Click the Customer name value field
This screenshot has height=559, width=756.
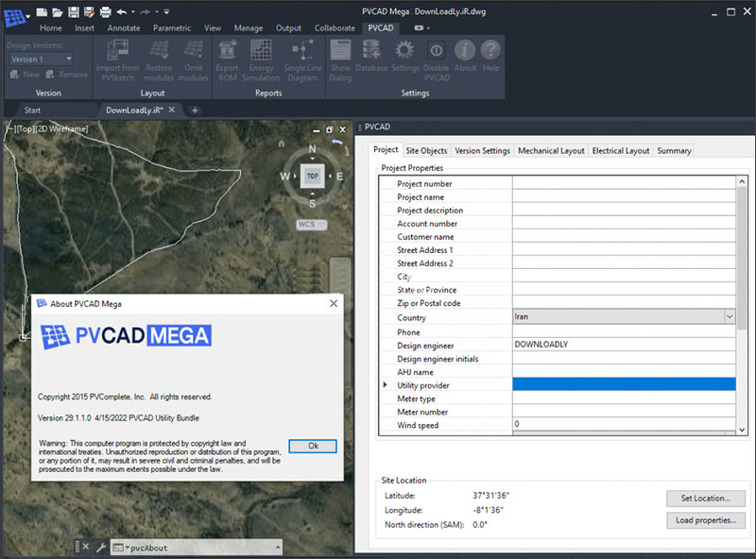(x=624, y=237)
